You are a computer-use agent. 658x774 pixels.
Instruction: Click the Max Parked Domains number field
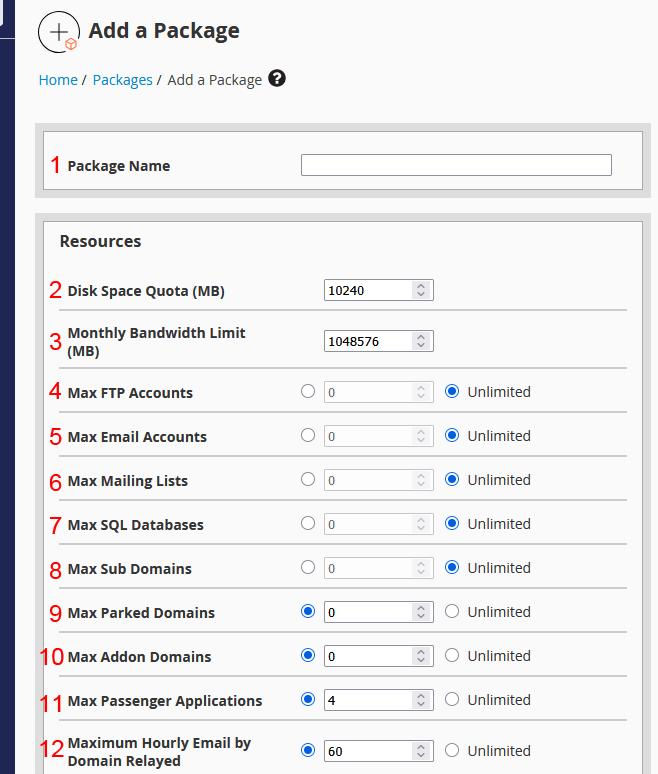[x=367, y=612]
